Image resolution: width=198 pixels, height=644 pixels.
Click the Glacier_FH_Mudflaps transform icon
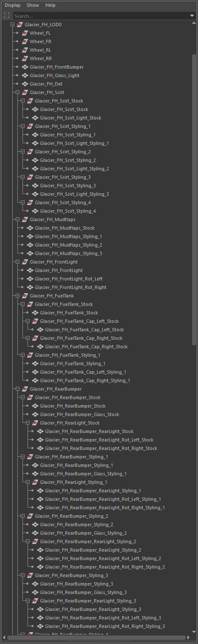pyautogui.click(x=25, y=219)
